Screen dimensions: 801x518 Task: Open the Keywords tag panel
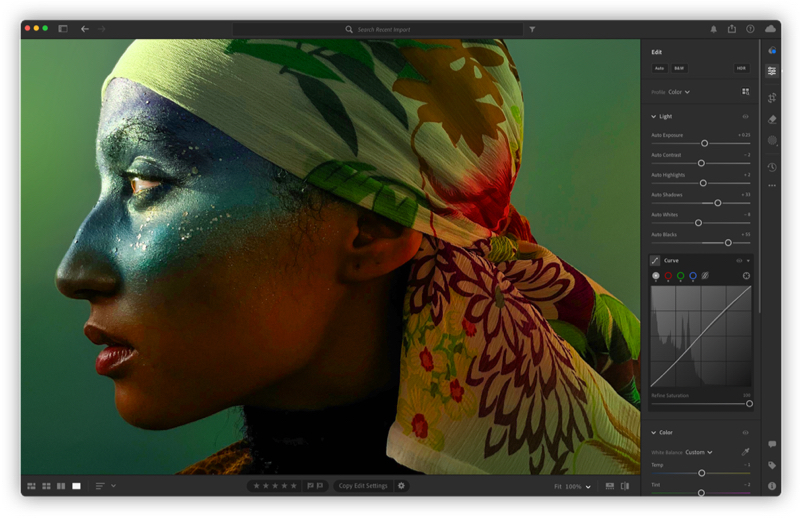pyautogui.click(x=772, y=465)
